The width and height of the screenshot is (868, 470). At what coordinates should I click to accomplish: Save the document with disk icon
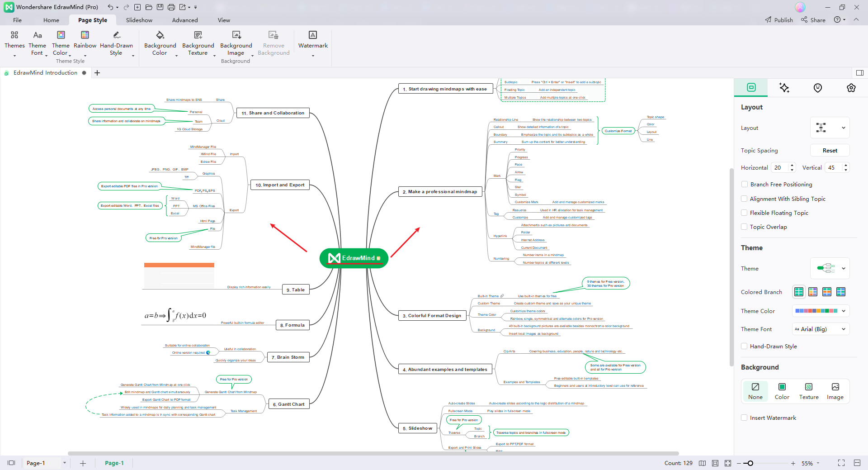pyautogui.click(x=160, y=7)
